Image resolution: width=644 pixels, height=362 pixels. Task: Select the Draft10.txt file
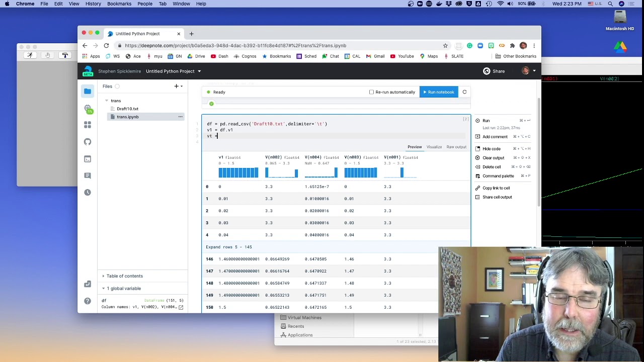tap(127, 109)
